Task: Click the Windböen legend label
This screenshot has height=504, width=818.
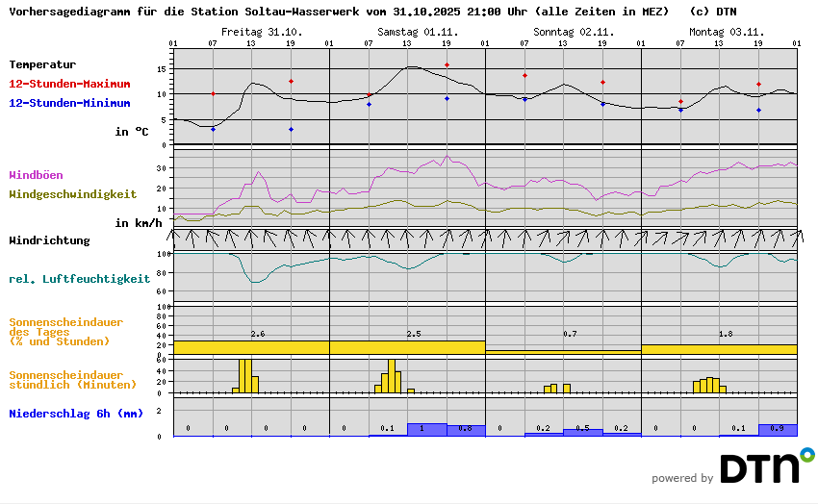Action: point(36,175)
